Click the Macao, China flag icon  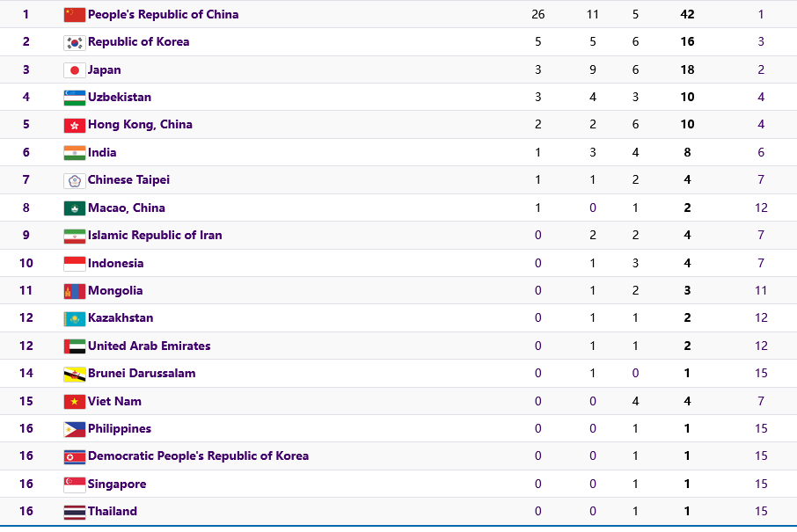(x=74, y=208)
